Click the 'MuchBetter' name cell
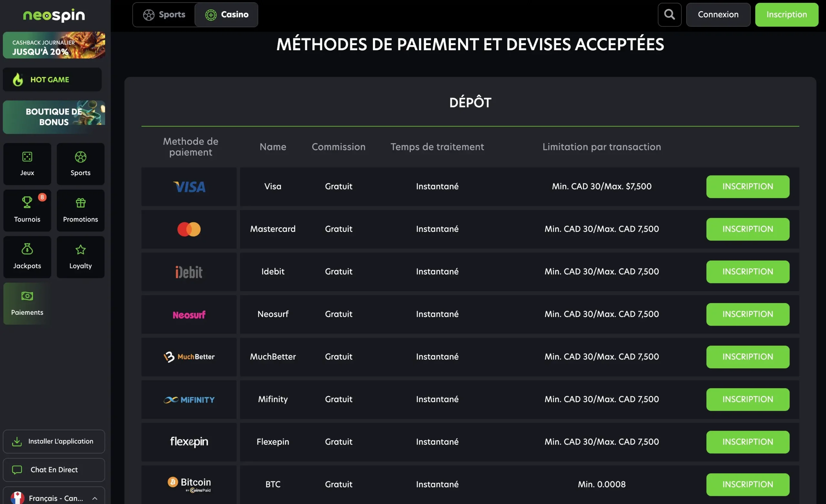The width and height of the screenshot is (826, 504). pos(273,357)
